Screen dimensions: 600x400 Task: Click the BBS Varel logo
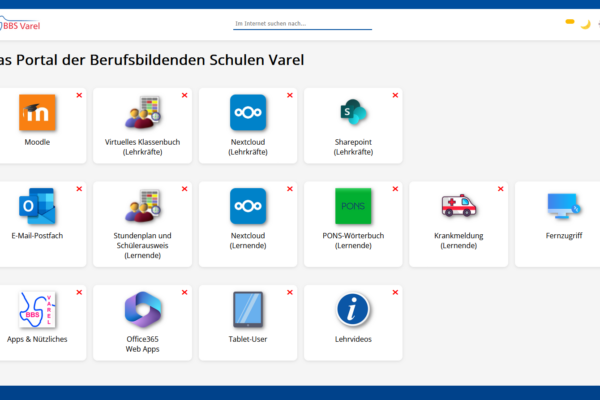coord(19,24)
